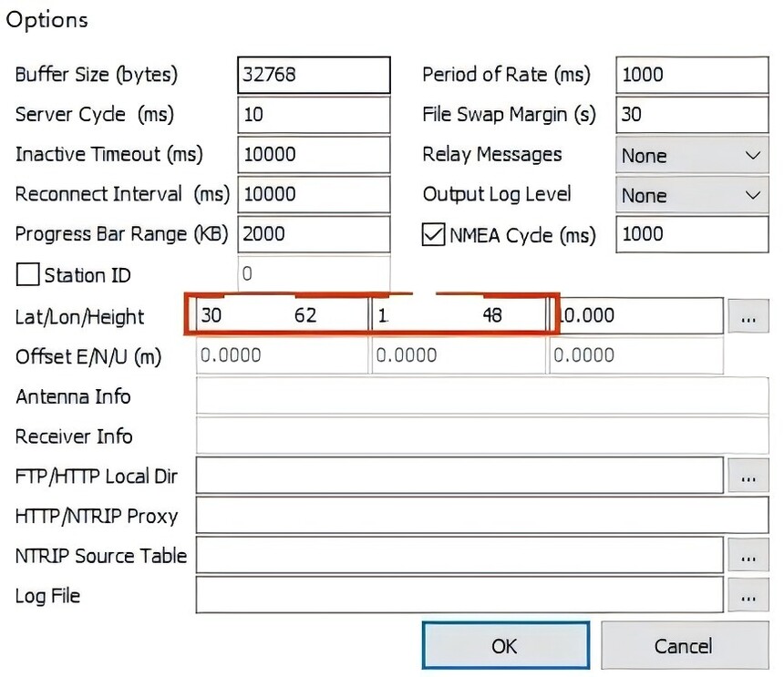Select the Inactive Timeout field
The height and width of the screenshot is (677, 784).
pos(314,155)
